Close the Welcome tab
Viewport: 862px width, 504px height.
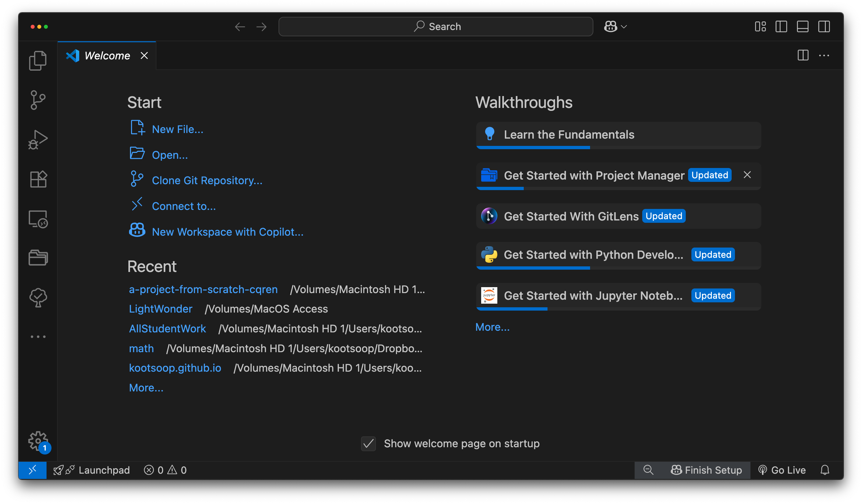pyautogui.click(x=144, y=55)
